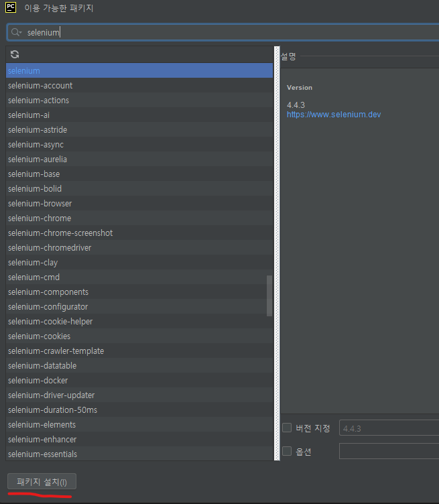Click the package list scrollbar thumb
This screenshot has height=504, width=439.
pyautogui.click(x=269, y=296)
